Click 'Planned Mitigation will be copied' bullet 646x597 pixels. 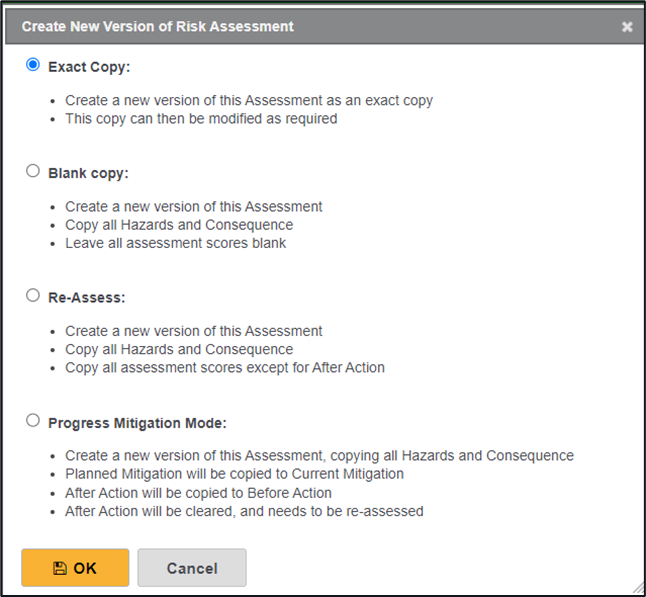(x=233, y=474)
